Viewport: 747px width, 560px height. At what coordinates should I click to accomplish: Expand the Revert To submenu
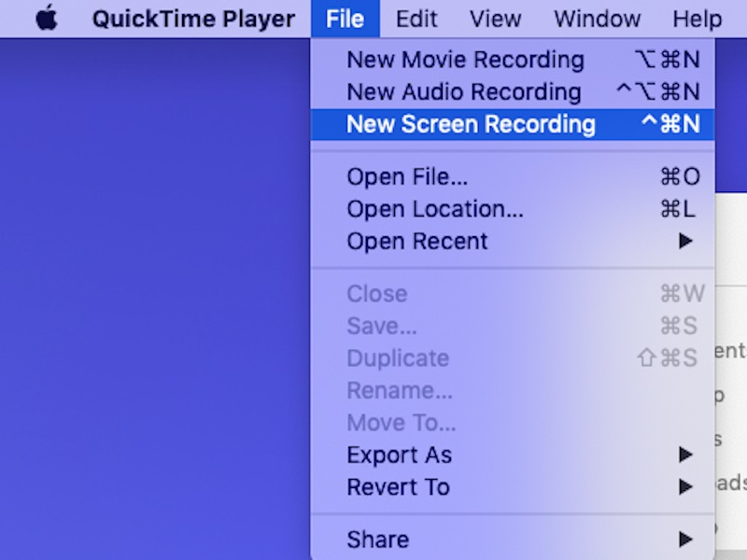(x=398, y=487)
